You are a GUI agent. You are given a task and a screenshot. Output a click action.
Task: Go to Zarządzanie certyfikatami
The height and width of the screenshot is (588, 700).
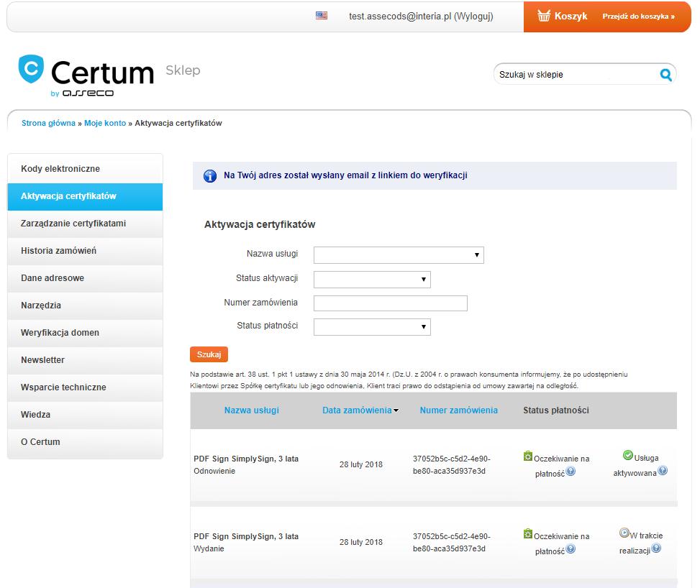click(x=85, y=224)
